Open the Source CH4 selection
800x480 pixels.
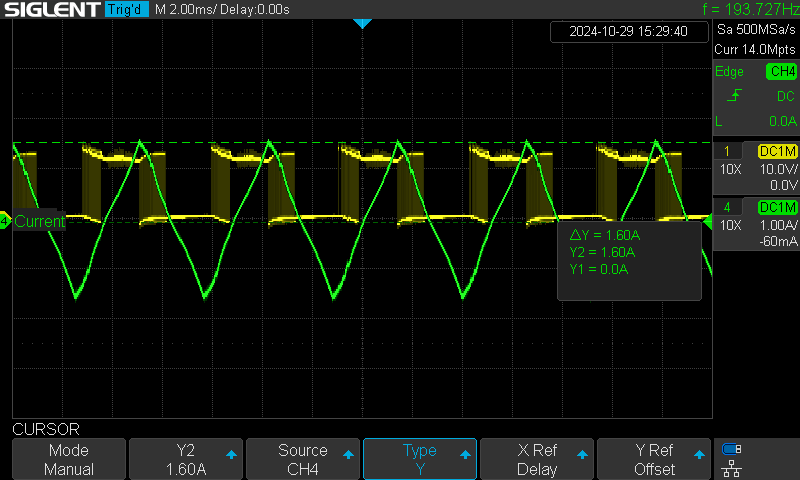(x=303, y=459)
